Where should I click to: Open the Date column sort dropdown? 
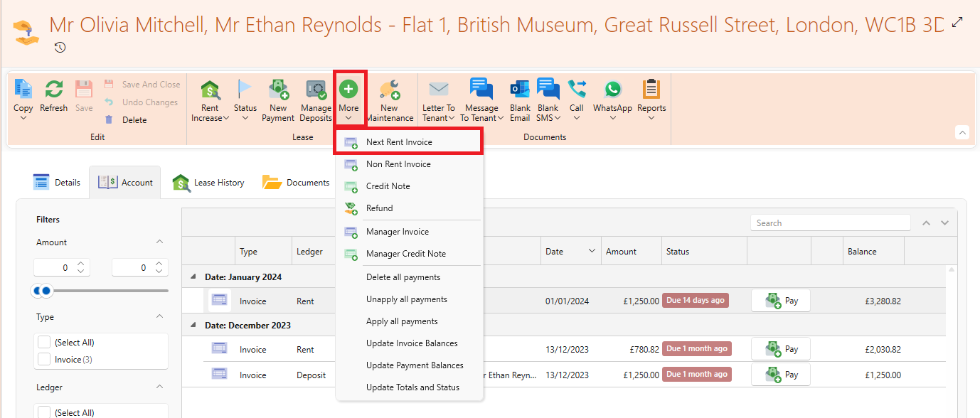[592, 252]
